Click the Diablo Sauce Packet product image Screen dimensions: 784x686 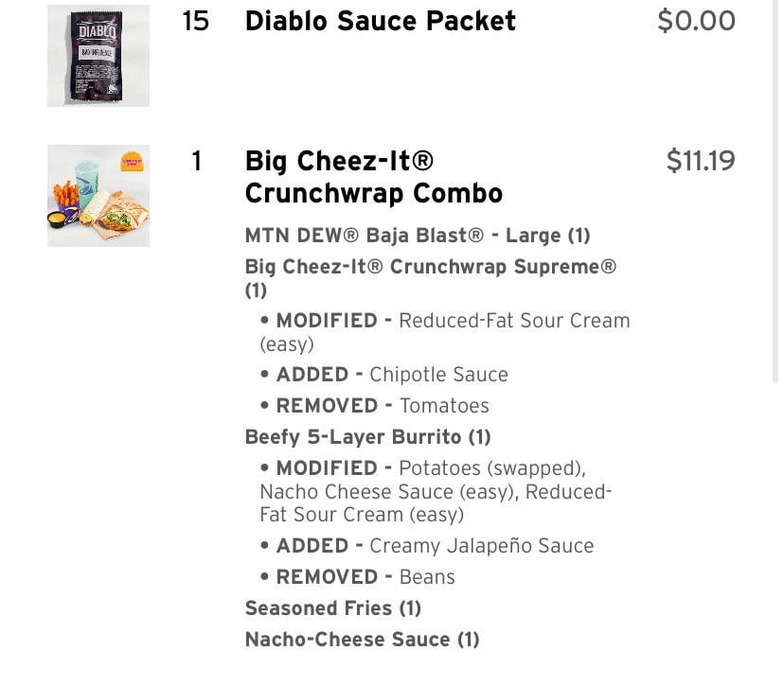coord(98,56)
